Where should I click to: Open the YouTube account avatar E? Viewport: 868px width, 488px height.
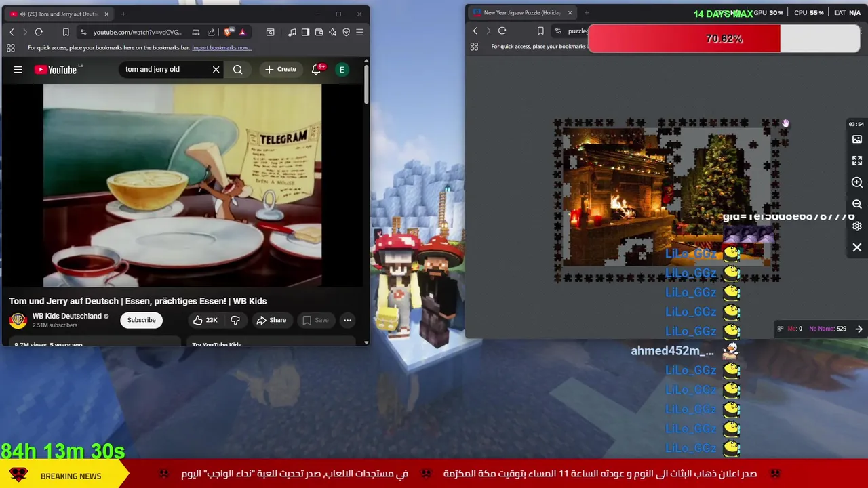(342, 69)
